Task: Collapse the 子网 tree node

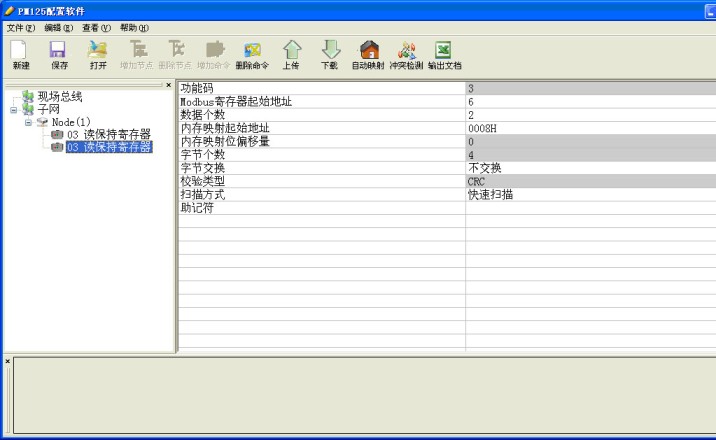Action: pyautogui.click(x=14, y=109)
